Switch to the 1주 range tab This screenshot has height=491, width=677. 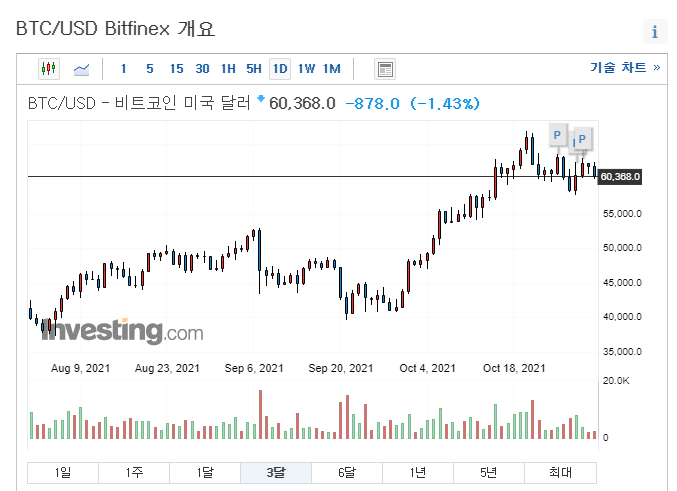[x=134, y=472]
